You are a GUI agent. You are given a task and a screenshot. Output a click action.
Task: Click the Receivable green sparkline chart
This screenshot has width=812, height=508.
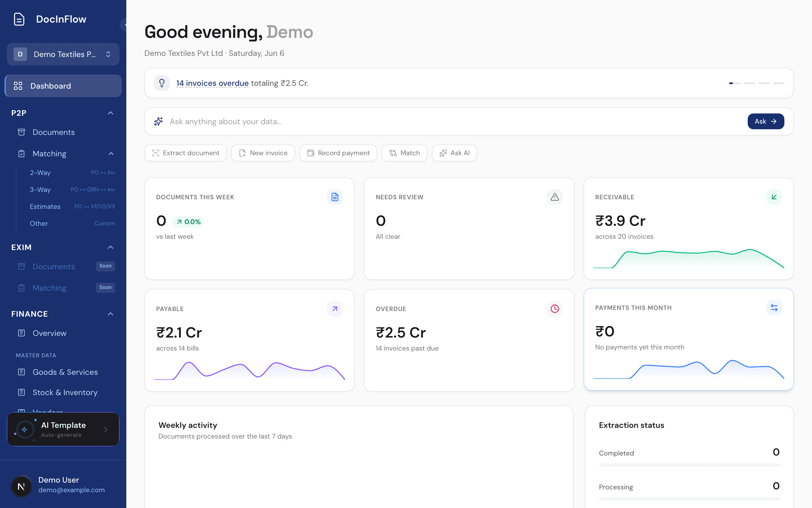point(689,259)
